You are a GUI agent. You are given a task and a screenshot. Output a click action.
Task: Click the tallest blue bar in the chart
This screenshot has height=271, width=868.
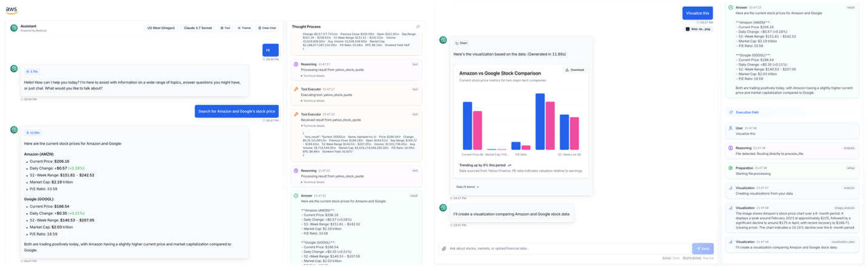click(x=540, y=122)
